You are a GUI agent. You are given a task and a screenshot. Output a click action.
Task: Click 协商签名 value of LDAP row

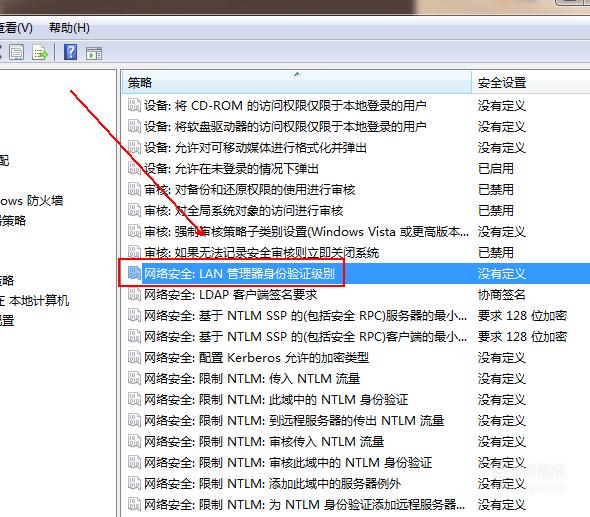coord(502,295)
